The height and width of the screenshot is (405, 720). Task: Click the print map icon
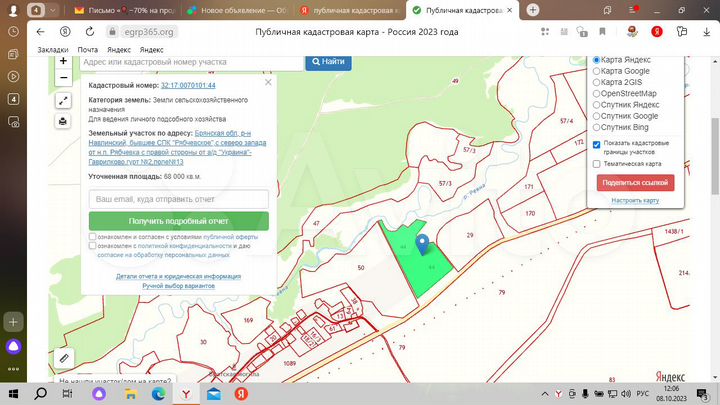[x=63, y=121]
